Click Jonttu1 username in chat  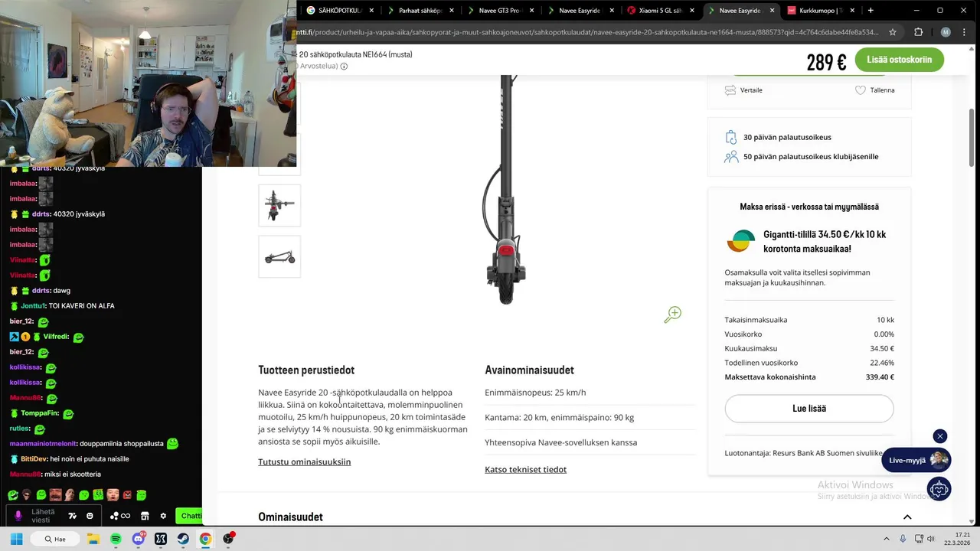(x=32, y=306)
